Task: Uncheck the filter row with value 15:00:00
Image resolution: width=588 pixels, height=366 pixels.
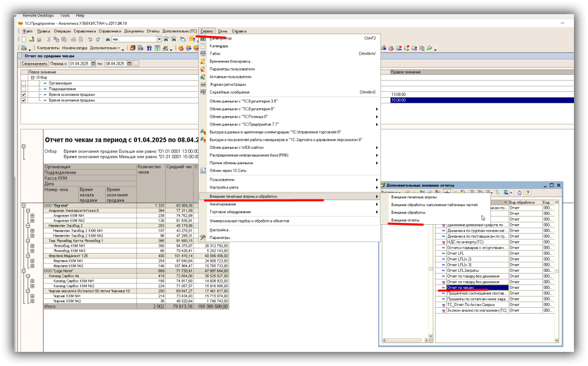Action: 24,101
